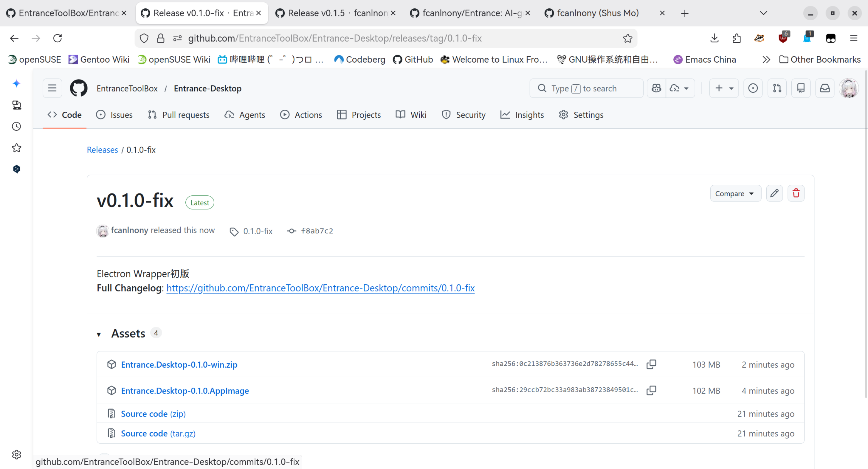Open the browser Downloads panel
This screenshot has height=469, width=868.
click(x=714, y=38)
